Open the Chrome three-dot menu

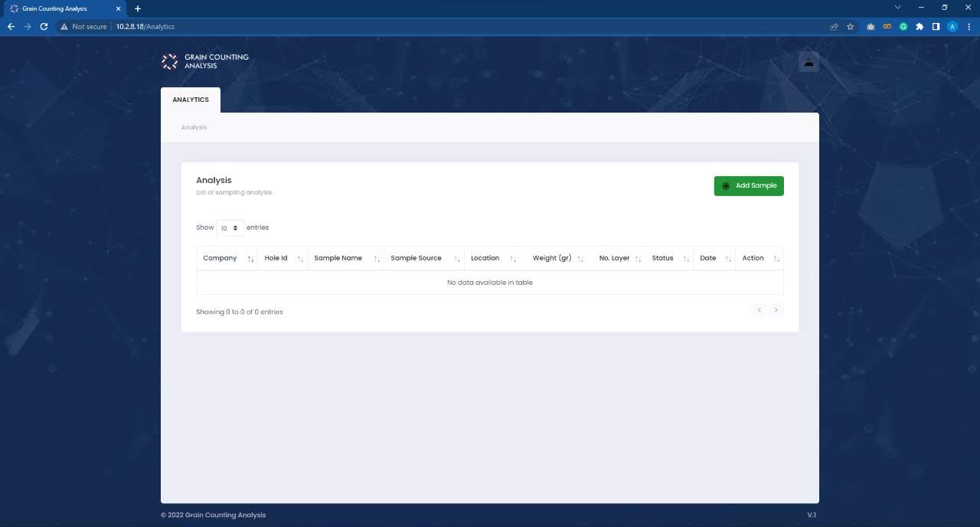coord(969,27)
